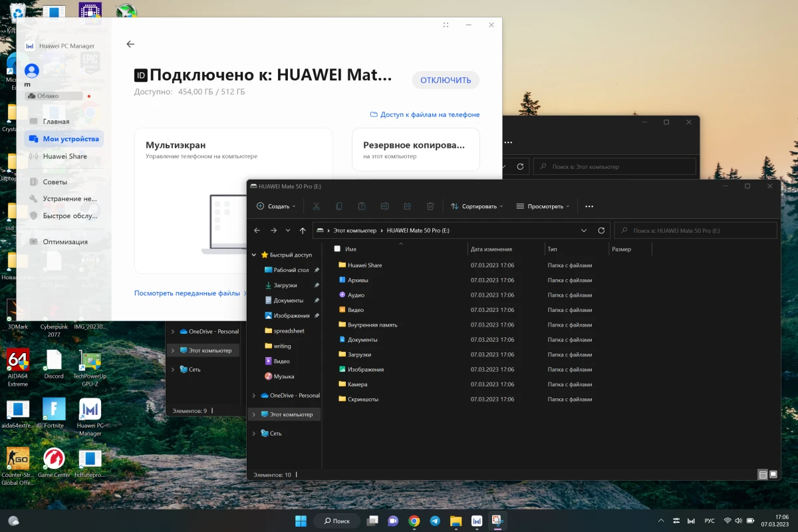This screenshot has height=532, width=798.
Task: Select the Внутренняя память folder
Action: (367, 325)
